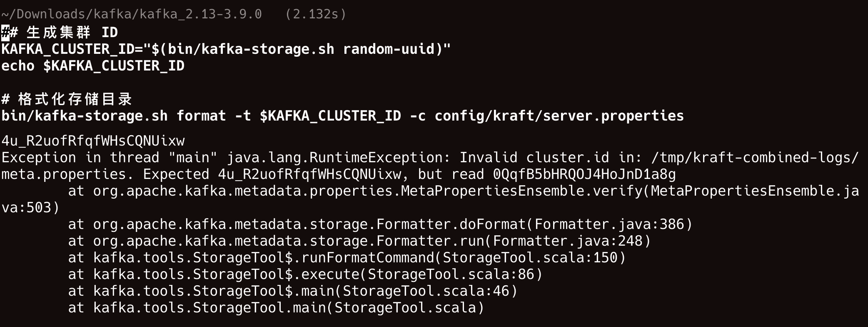This screenshot has height=327, width=868.
Task: Click the config/kraft/server.properties path
Action: pos(559,116)
